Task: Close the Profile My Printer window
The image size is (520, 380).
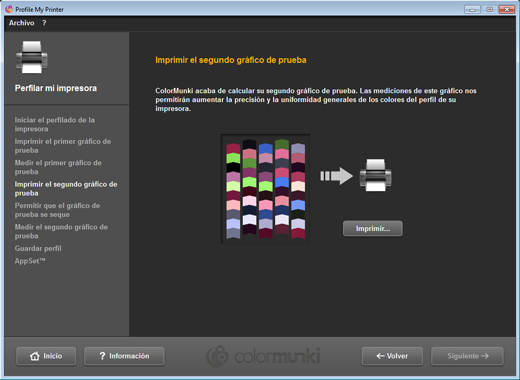Action: coord(507,9)
